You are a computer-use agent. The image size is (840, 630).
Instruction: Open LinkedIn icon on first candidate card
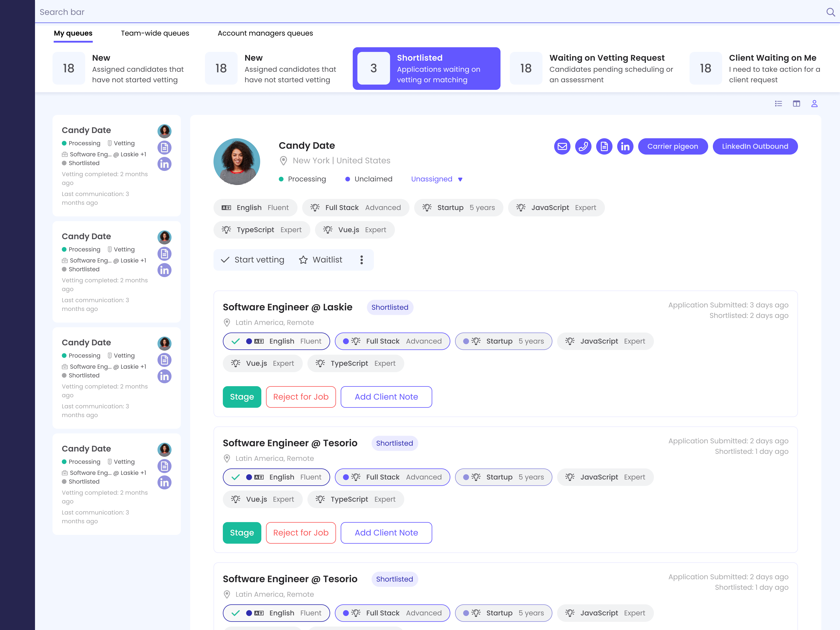[164, 164]
